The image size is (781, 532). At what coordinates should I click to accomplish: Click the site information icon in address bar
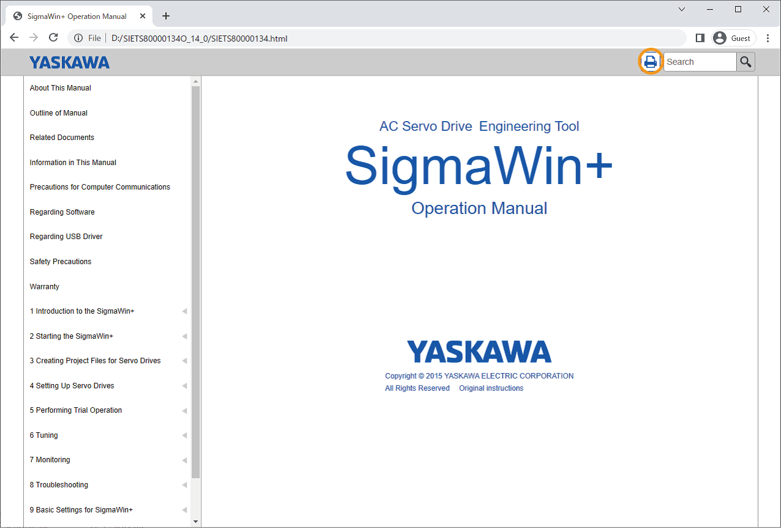pyautogui.click(x=78, y=38)
